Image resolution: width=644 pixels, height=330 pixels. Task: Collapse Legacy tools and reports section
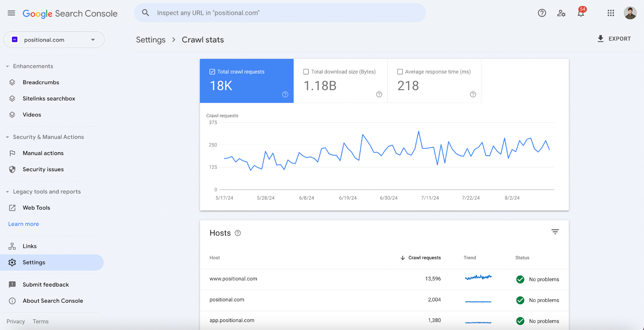coord(7,192)
